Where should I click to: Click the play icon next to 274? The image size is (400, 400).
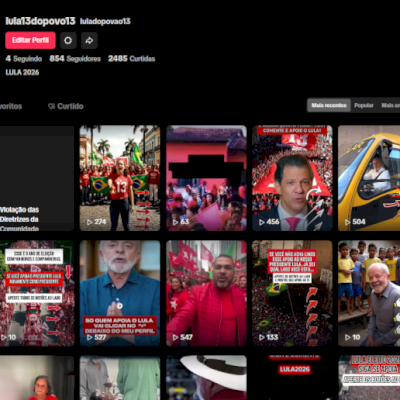coord(89,222)
